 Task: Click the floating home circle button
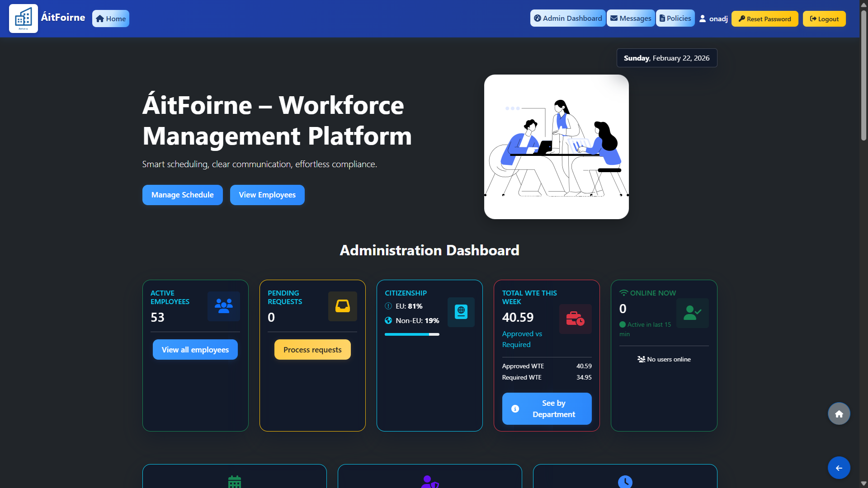839,413
